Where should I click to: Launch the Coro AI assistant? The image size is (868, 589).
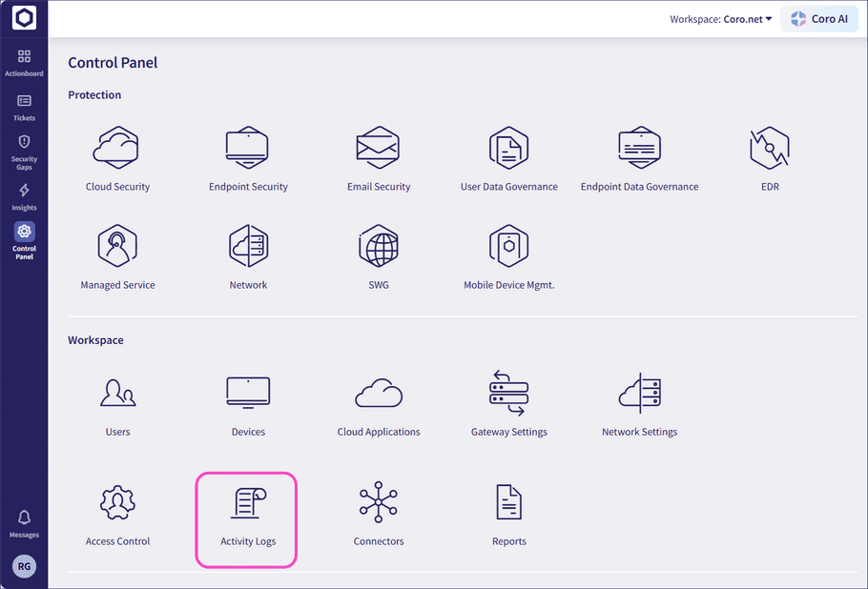[818, 18]
